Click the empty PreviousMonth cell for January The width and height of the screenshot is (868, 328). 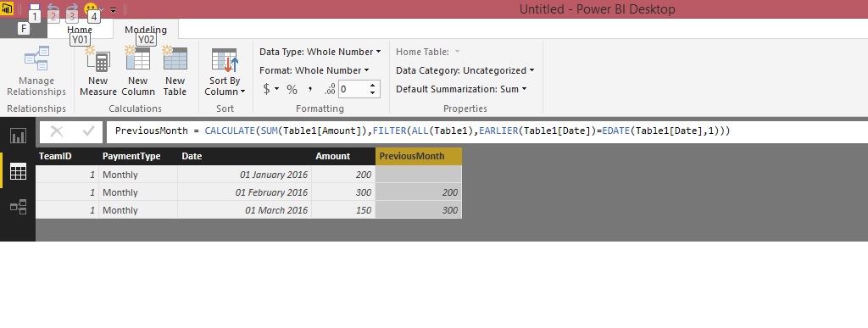(419, 175)
